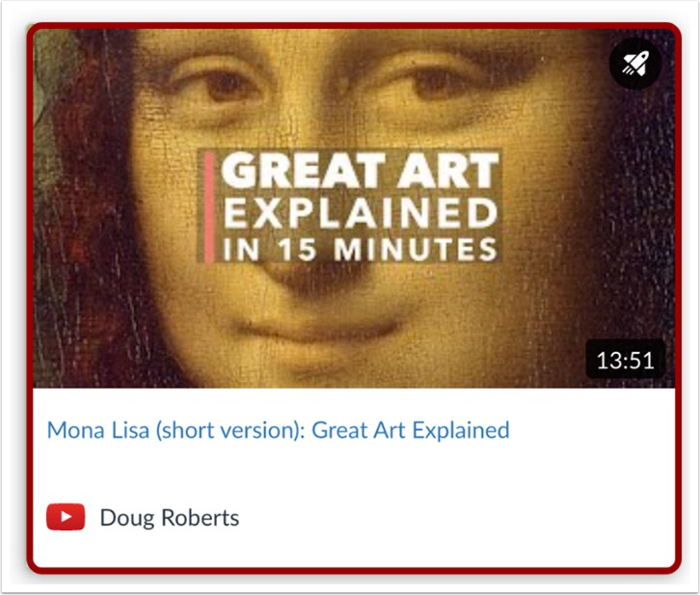This screenshot has width=700, height=595.
Task: Open the Mona Lisa video title link
Action: click(x=278, y=430)
